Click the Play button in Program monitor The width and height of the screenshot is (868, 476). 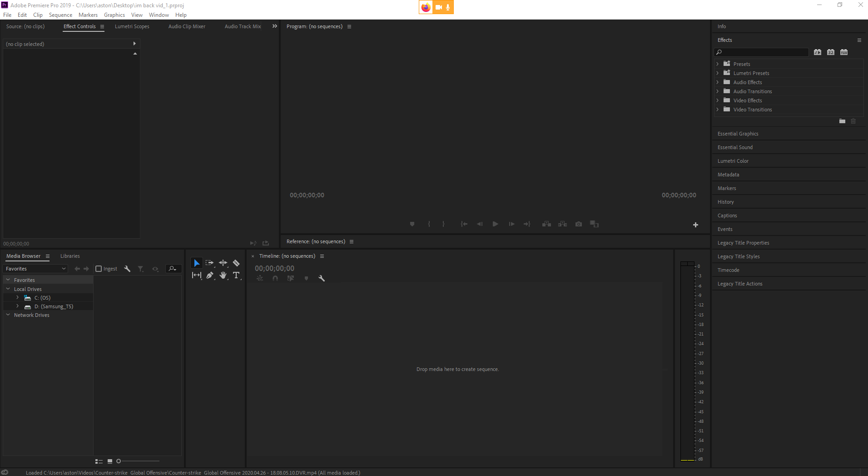tap(495, 224)
